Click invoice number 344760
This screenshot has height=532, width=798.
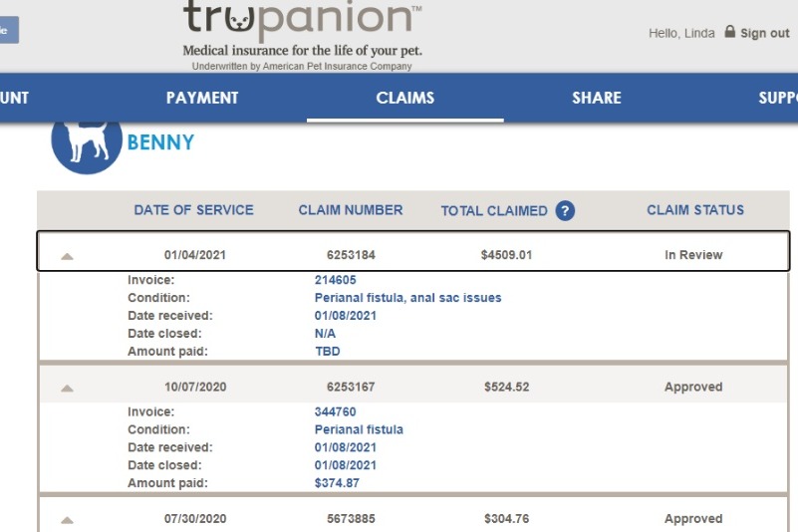336,411
